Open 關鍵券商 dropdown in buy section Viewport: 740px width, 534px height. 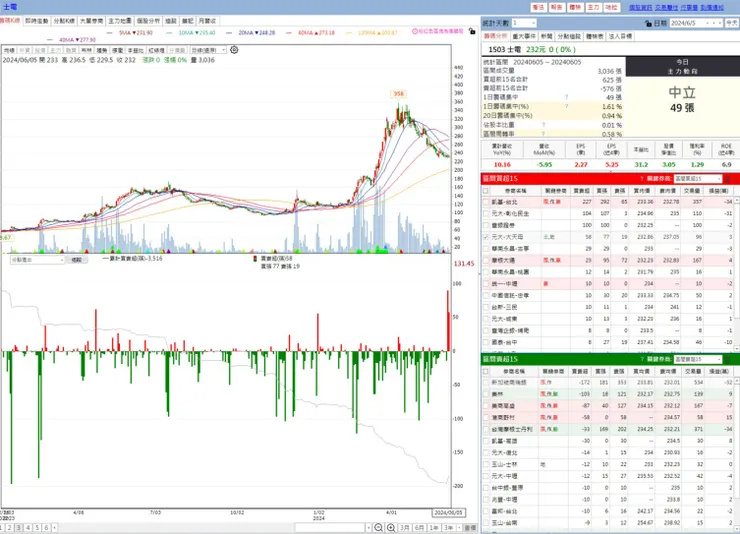(698, 178)
